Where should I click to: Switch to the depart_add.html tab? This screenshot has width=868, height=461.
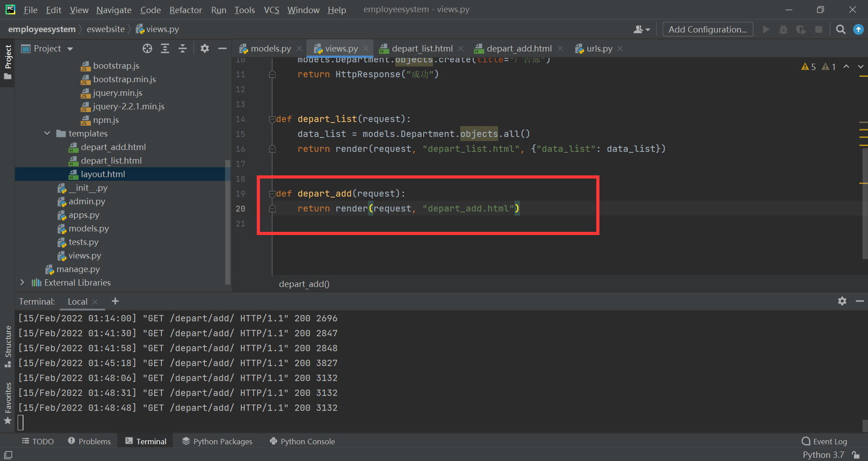[519, 48]
